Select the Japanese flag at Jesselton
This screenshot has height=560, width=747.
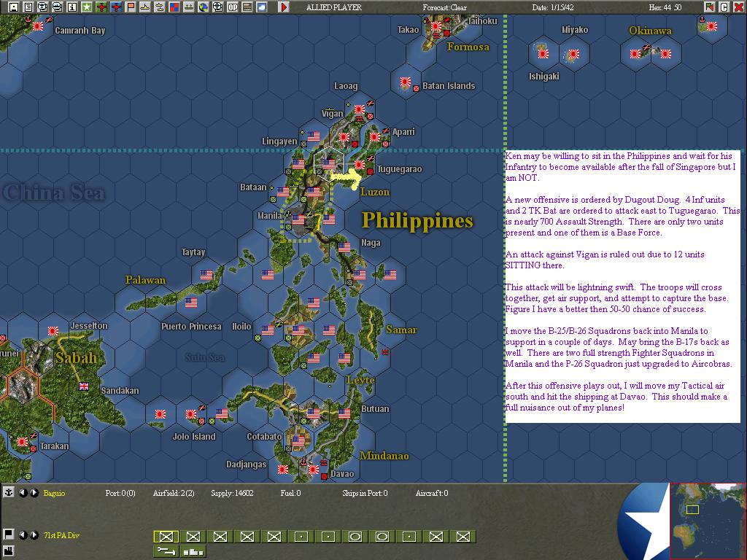[53, 330]
